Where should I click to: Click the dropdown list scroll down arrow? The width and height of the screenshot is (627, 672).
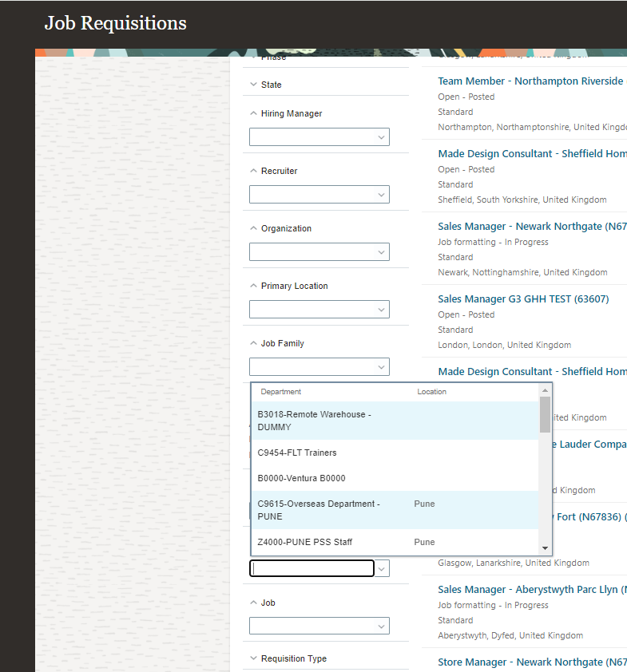(x=545, y=548)
